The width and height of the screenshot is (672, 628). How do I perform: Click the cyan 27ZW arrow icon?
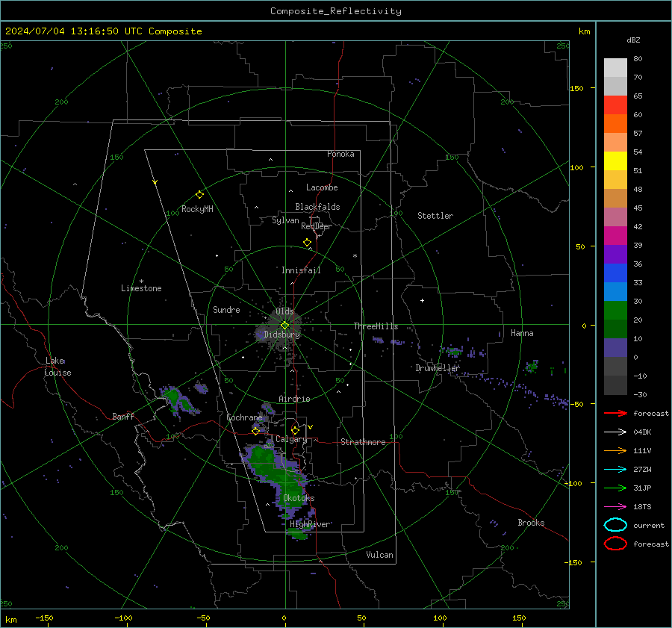pyautogui.click(x=615, y=470)
